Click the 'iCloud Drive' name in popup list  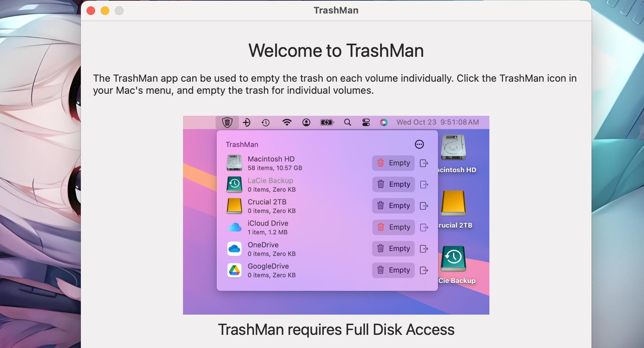[x=268, y=223]
